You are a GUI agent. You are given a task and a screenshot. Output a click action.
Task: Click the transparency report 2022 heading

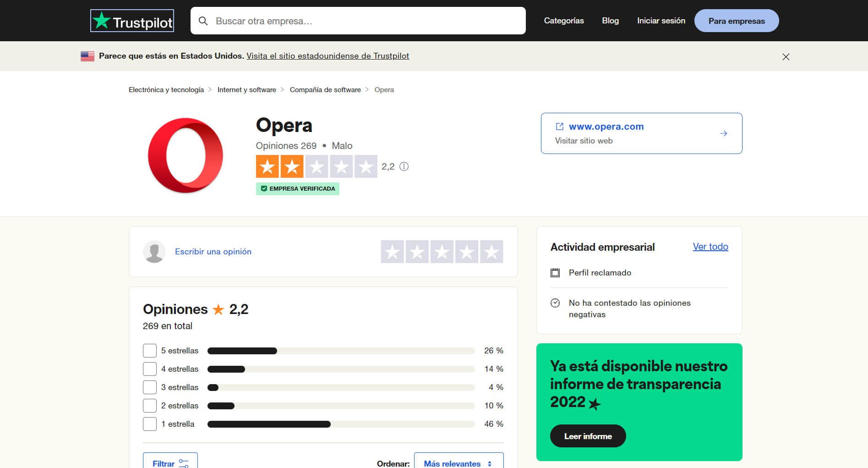coord(639,384)
